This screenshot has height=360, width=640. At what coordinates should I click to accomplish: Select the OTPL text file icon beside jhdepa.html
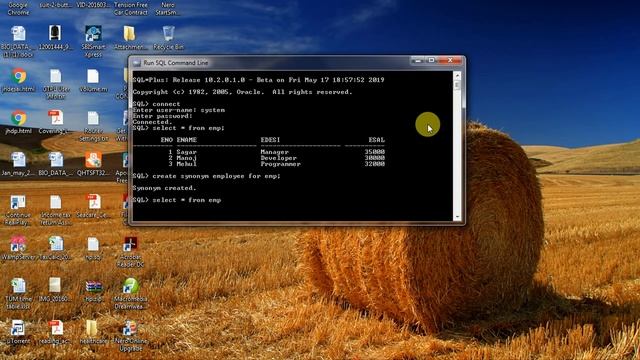click(56, 84)
